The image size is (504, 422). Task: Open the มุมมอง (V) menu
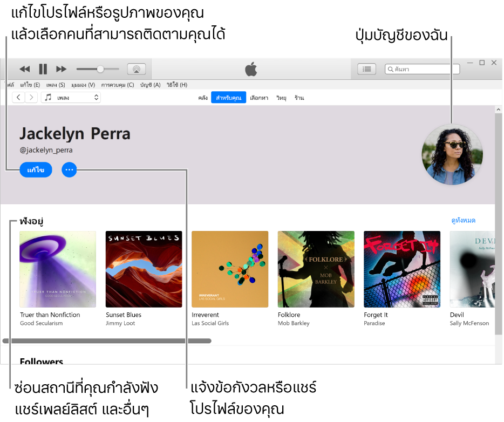tap(83, 85)
